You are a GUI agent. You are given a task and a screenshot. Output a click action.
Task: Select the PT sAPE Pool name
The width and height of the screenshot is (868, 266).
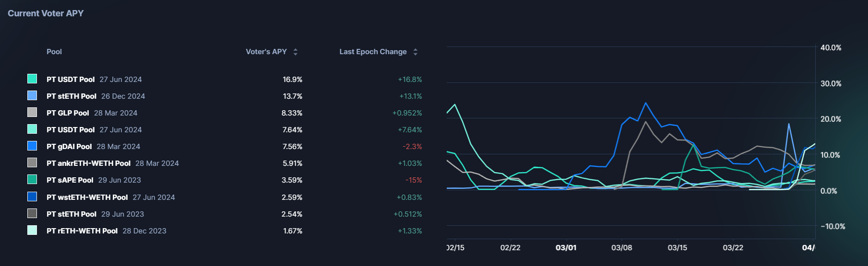pos(70,180)
